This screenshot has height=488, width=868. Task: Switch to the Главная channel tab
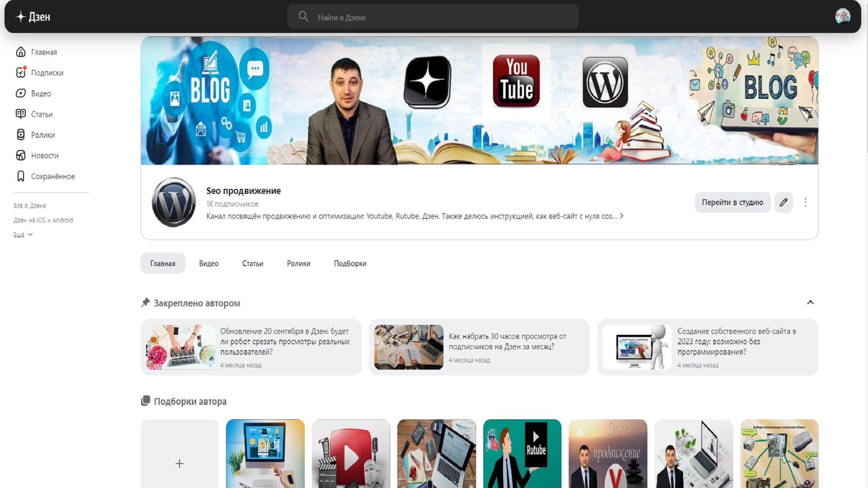(163, 263)
